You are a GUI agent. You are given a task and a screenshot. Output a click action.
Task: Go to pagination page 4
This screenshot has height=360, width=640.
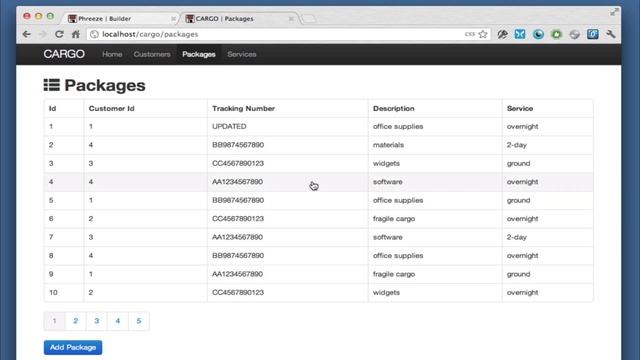point(118,321)
